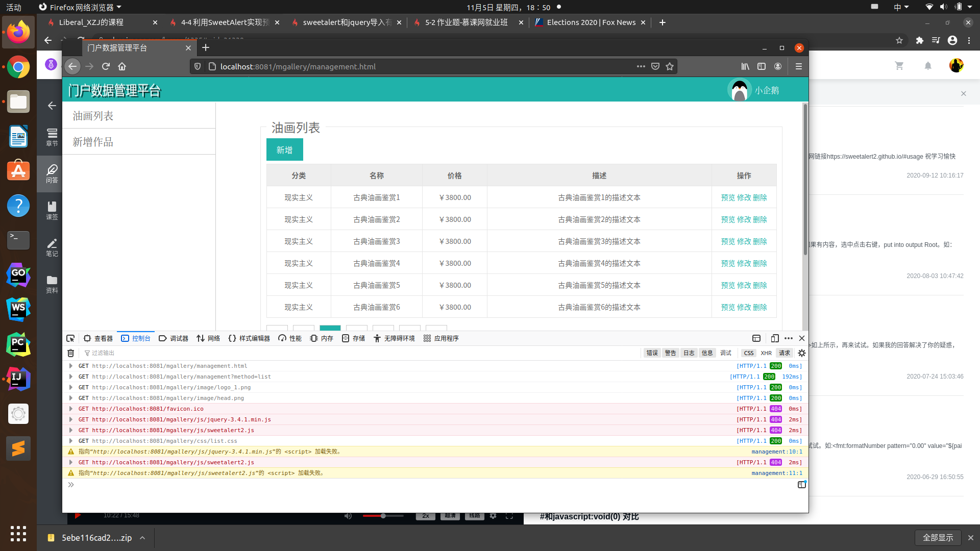Click 删除 for 古典油画鉴赏6
This screenshot has height=551, width=980.
pos(760,307)
